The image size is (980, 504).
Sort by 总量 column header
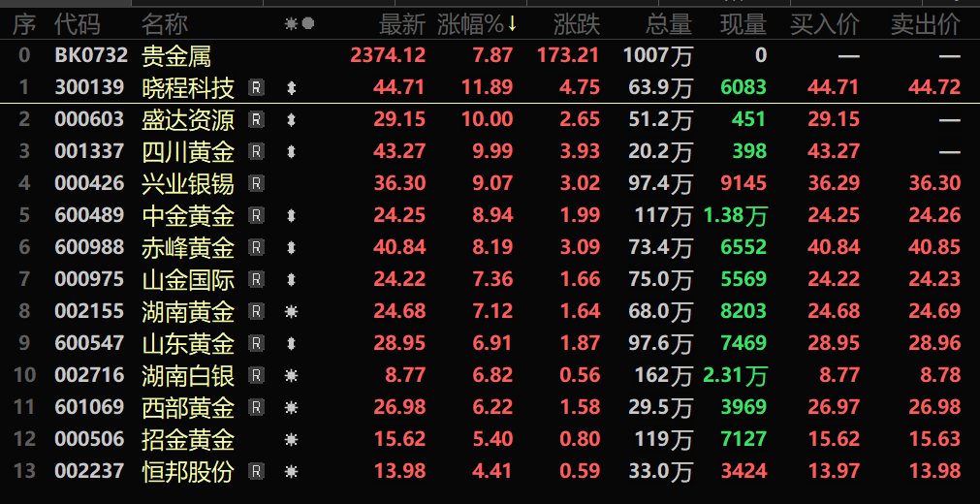pyautogui.click(x=669, y=24)
